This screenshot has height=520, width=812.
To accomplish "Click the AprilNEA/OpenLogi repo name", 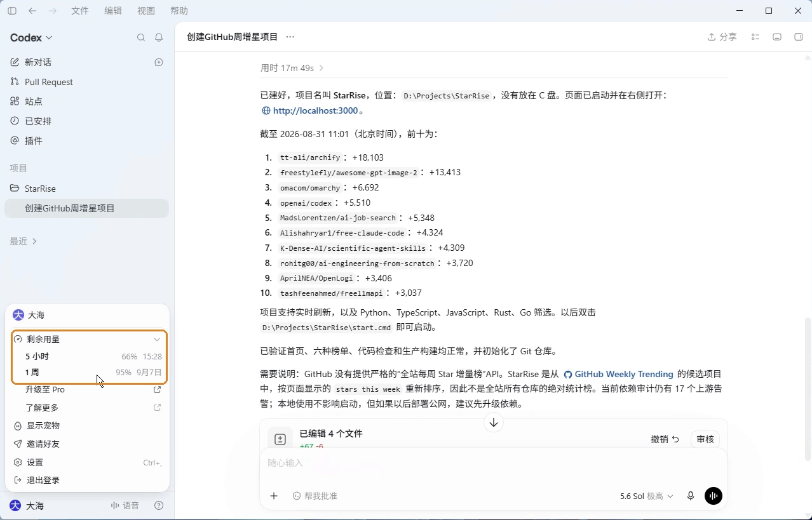I will coord(316,279).
